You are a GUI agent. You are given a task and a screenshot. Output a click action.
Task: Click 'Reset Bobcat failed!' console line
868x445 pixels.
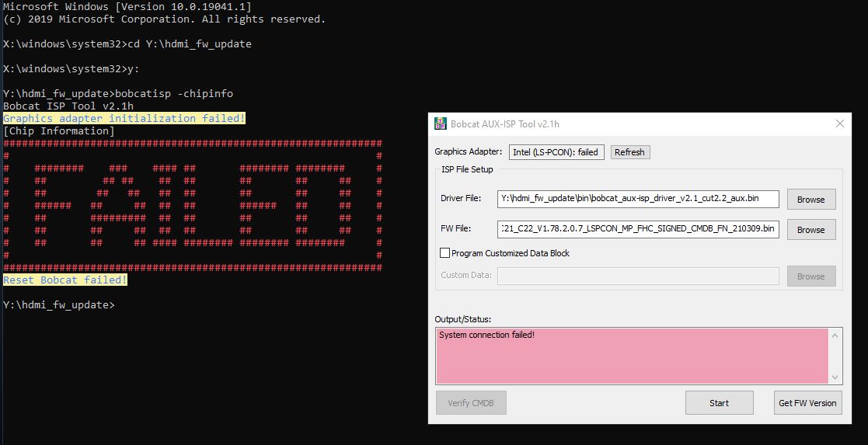[x=65, y=280]
